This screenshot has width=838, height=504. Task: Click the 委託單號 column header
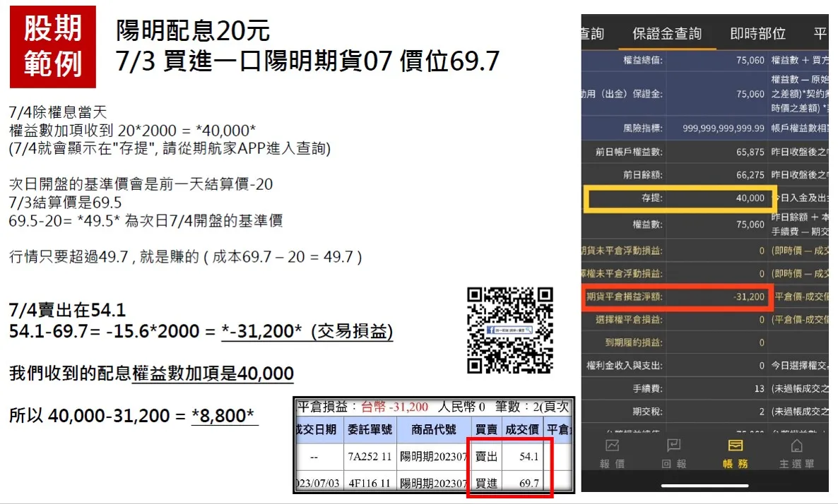(x=369, y=429)
